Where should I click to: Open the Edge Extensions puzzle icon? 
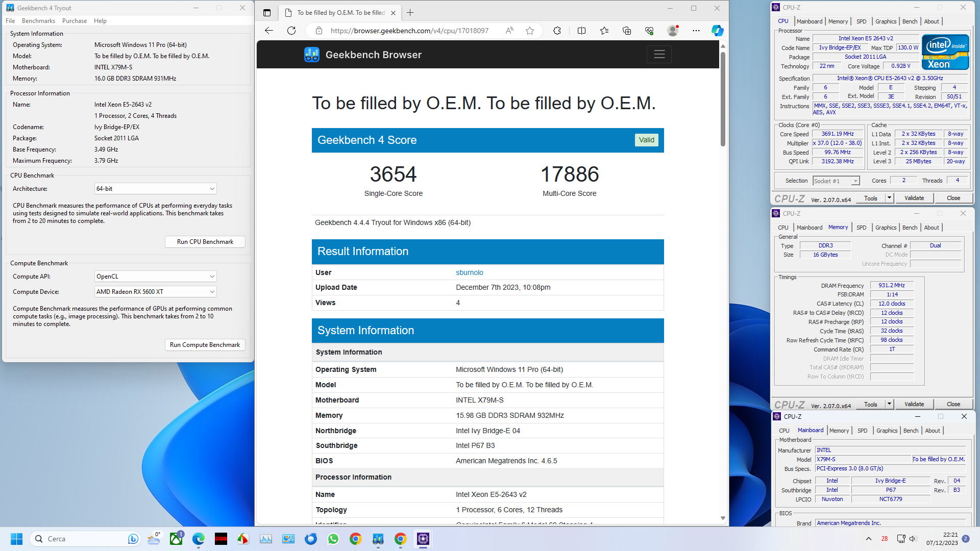(x=557, y=31)
